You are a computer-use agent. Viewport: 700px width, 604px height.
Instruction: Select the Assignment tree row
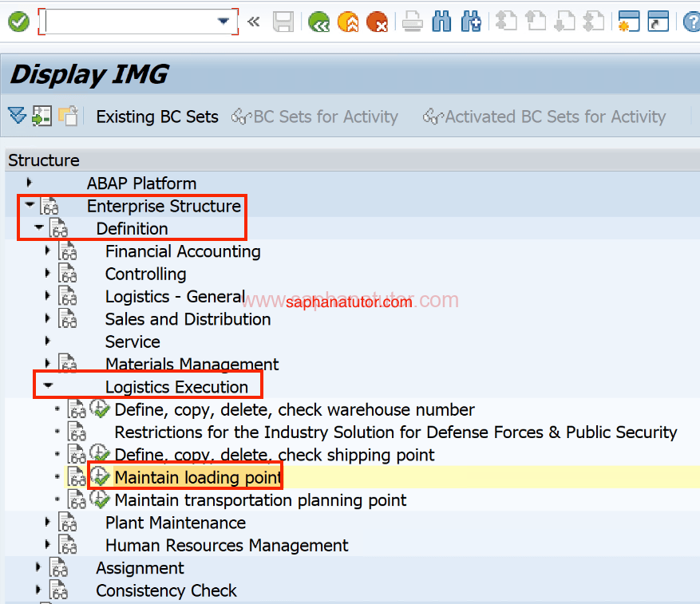tap(140, 568)
